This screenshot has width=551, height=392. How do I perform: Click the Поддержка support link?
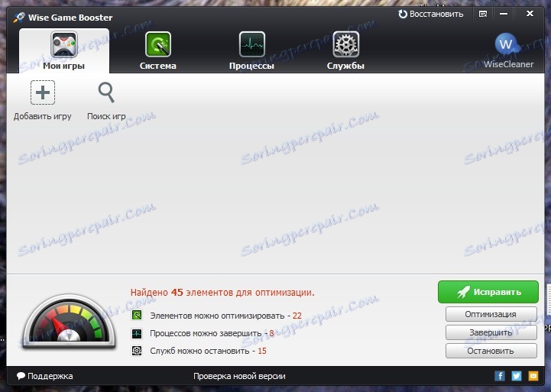[x=44, y=376]
